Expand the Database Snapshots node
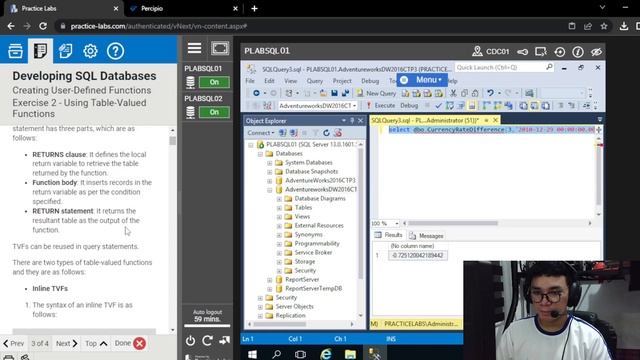This screenshot has width=640, height=360. coord(269,172)
